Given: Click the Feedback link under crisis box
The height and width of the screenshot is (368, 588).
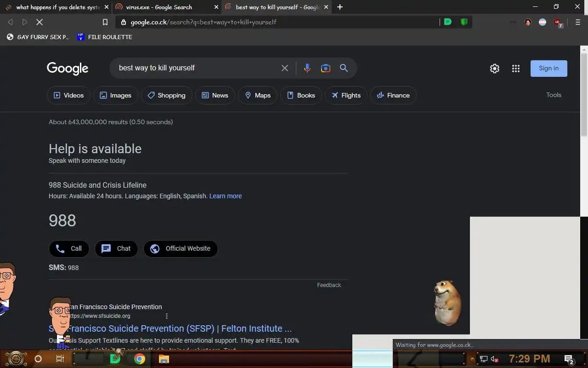Looking at the screenshot, I should tap(329, 285).
